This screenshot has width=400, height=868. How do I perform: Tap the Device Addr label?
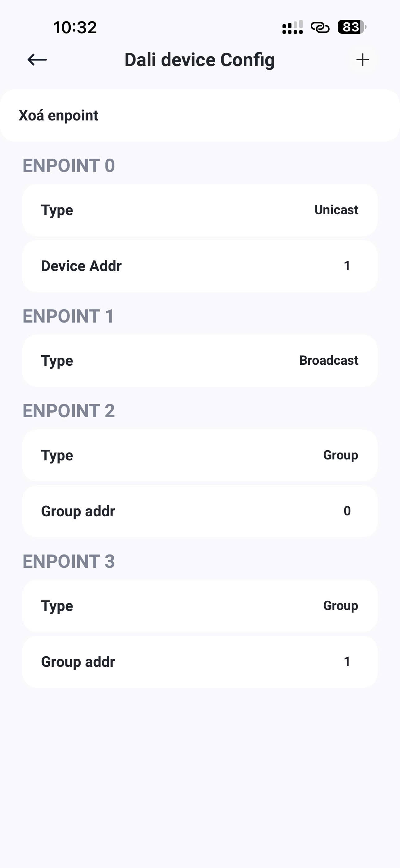point(81,266)
